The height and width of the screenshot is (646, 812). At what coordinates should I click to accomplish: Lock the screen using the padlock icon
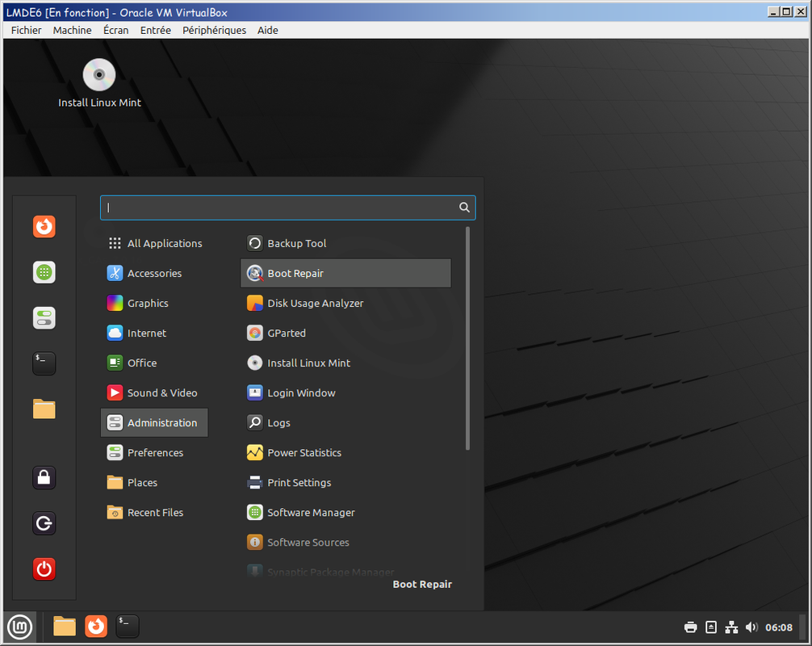pos(44,477)
